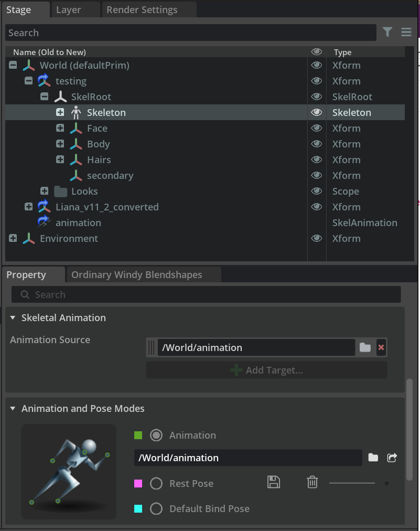The image size is (420, 531).
Task: Click the folder icon beside Animation Source field
Action: [x=365, y=347]
